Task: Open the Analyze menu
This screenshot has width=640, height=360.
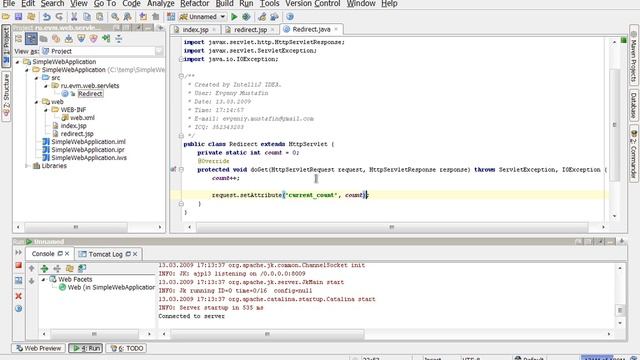Action: (160, 4)
